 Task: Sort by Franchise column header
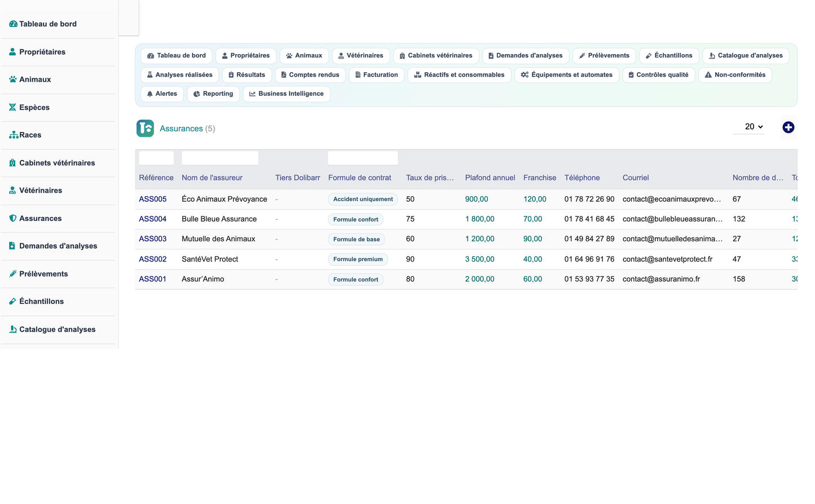(540, 178)
